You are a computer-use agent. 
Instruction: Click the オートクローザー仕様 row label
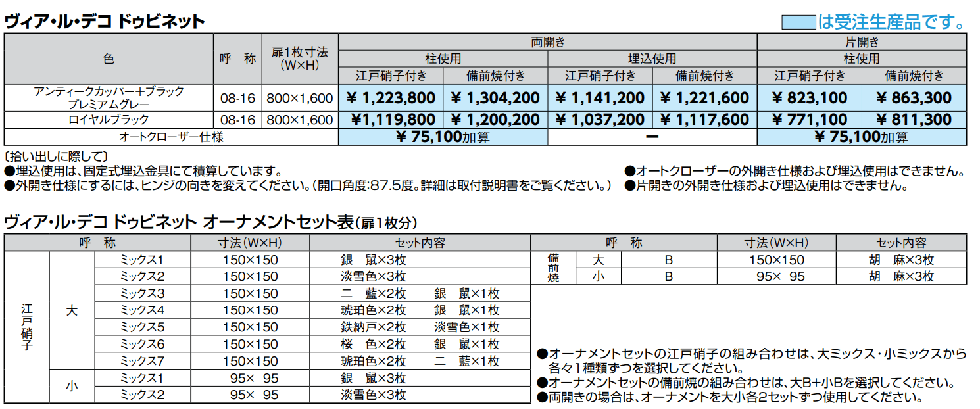click(171, 137)
